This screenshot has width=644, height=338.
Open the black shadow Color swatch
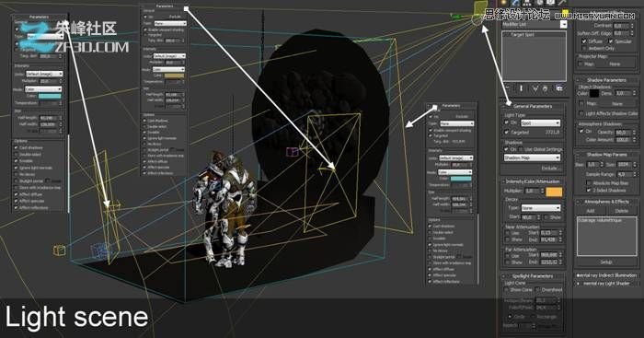[x=594, y=93]
